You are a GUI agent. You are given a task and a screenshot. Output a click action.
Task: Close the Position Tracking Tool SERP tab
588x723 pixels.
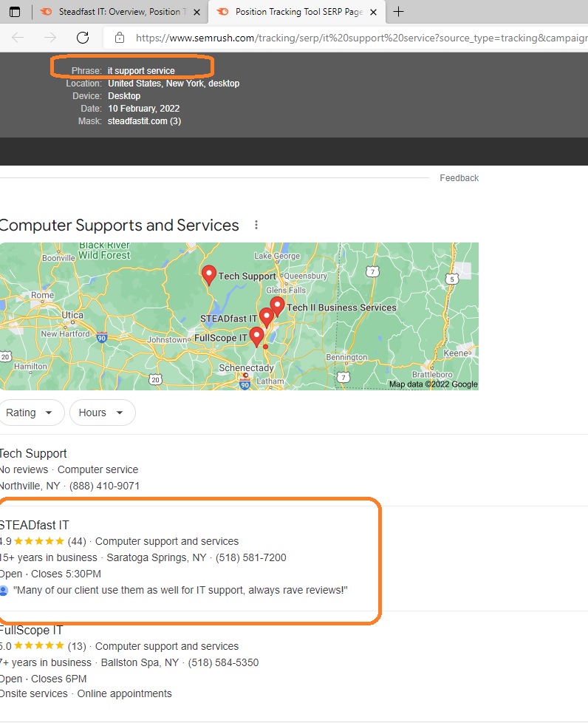374,12
